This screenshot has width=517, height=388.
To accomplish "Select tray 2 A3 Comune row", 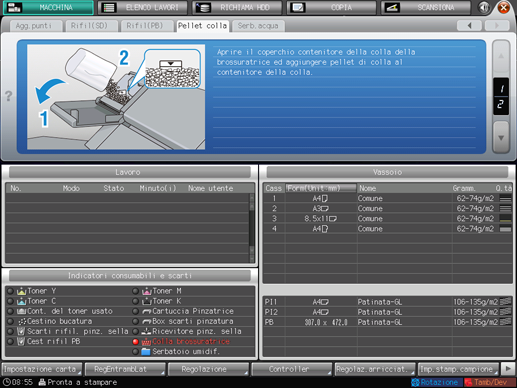I will pyautogui.click(x=388, y=209).
